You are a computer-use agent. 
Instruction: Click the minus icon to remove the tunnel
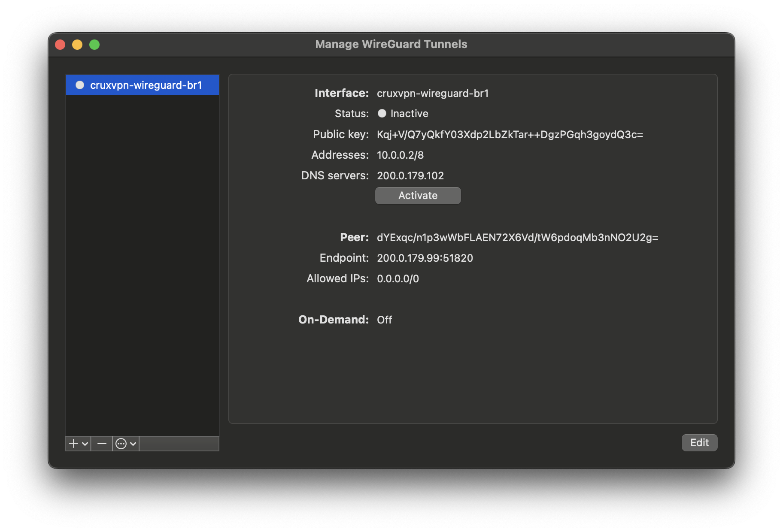(x=102, y=443)
